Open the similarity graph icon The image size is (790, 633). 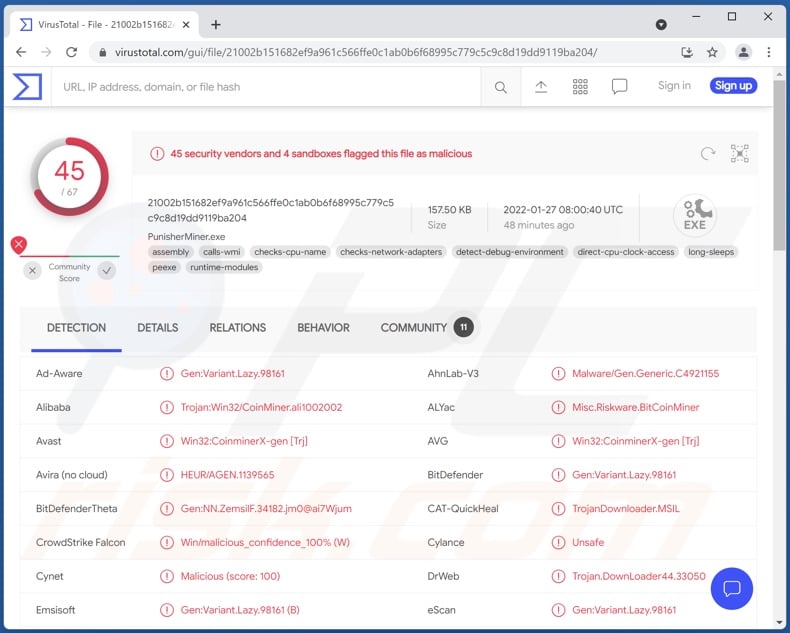739,153
